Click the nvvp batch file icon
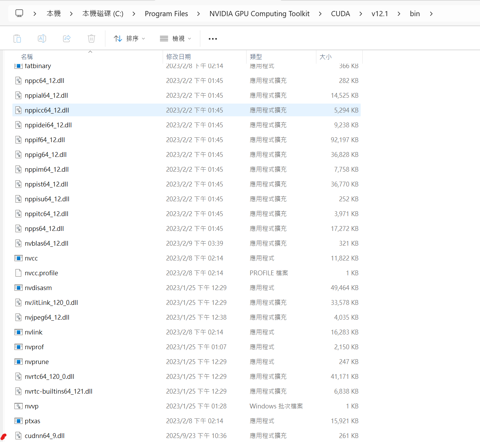The width and height of the screenshot is (480, 448). [19, 406]
